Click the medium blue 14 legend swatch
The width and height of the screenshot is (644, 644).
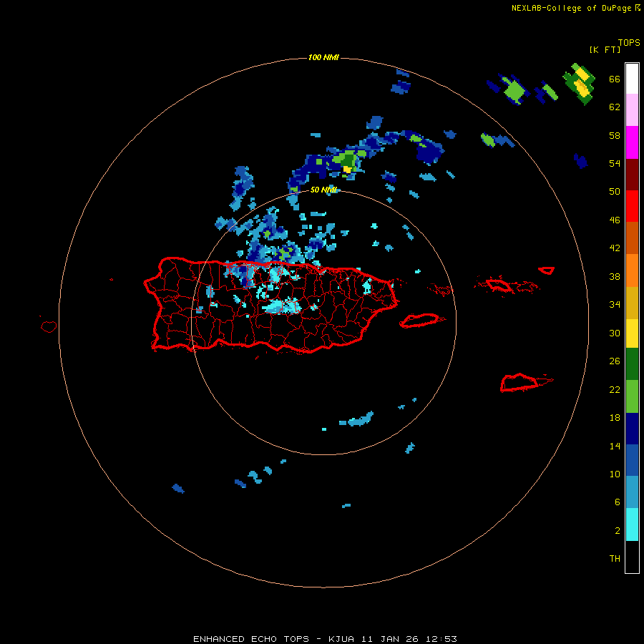[632, 460]
